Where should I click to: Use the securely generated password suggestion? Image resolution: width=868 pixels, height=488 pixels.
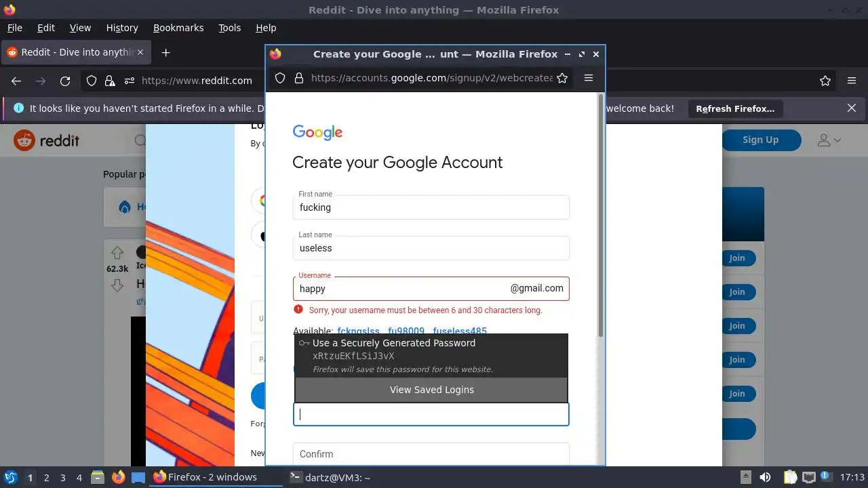(x=431, y=356)
